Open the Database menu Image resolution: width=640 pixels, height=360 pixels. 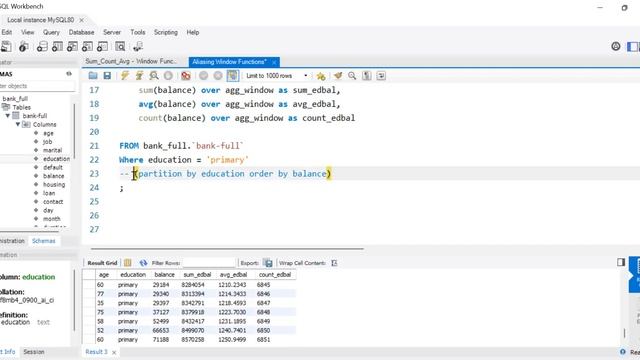coord(81,32)
